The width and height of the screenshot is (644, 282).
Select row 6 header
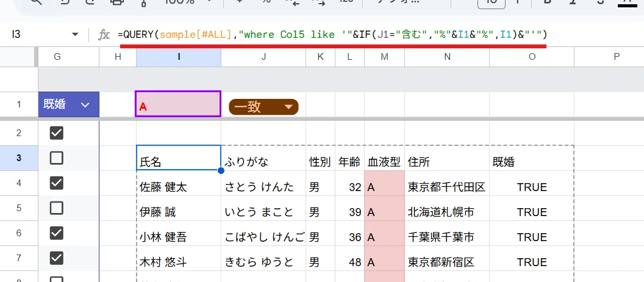tap(19, 233)
